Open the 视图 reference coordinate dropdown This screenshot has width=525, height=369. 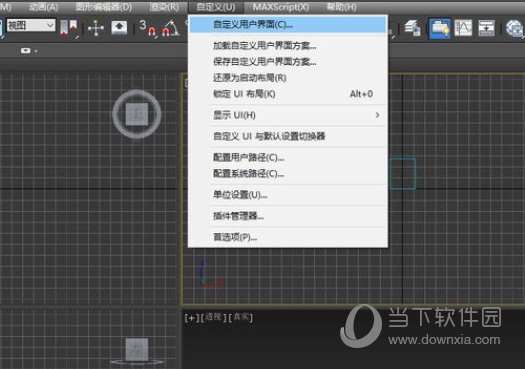30,25
